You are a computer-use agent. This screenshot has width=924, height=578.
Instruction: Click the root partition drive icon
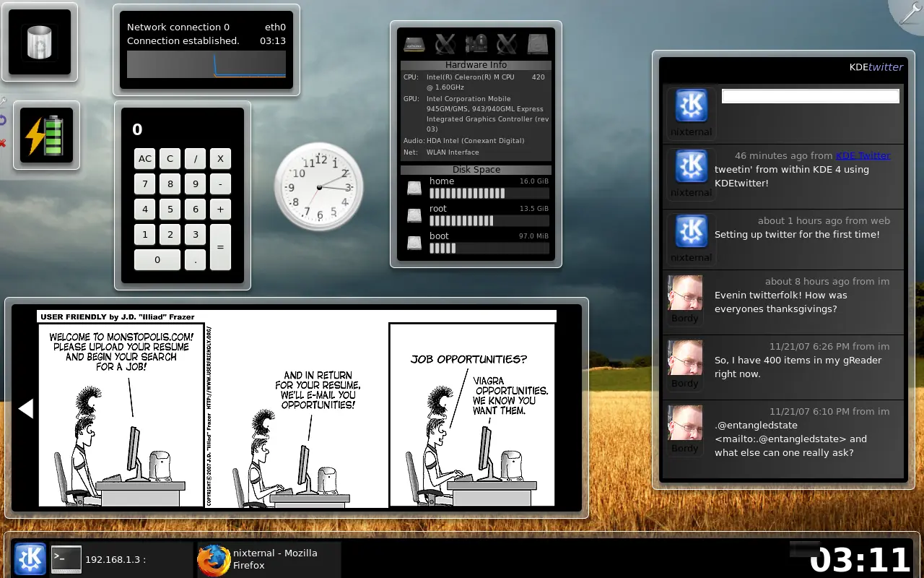tap(414, 215)
